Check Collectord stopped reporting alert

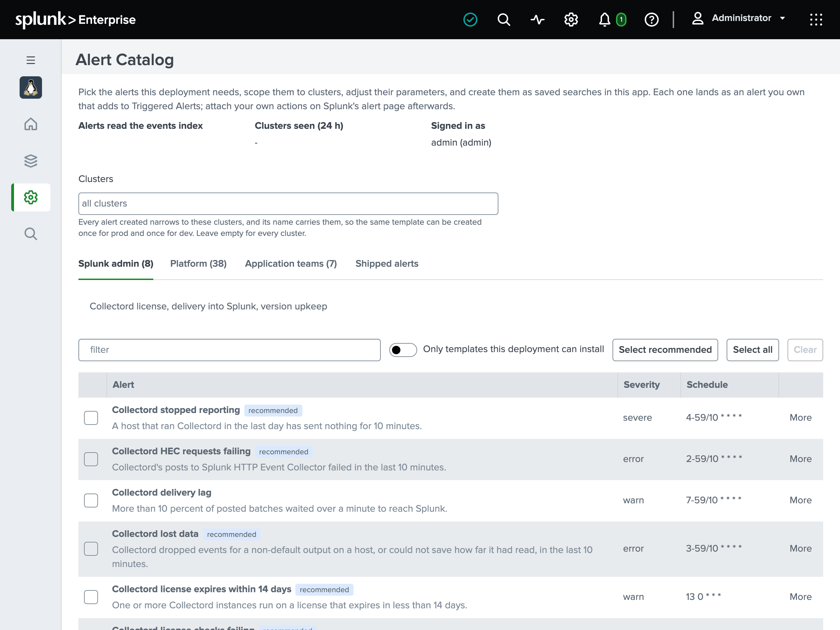pyautogui.click(x=91, y=418)
